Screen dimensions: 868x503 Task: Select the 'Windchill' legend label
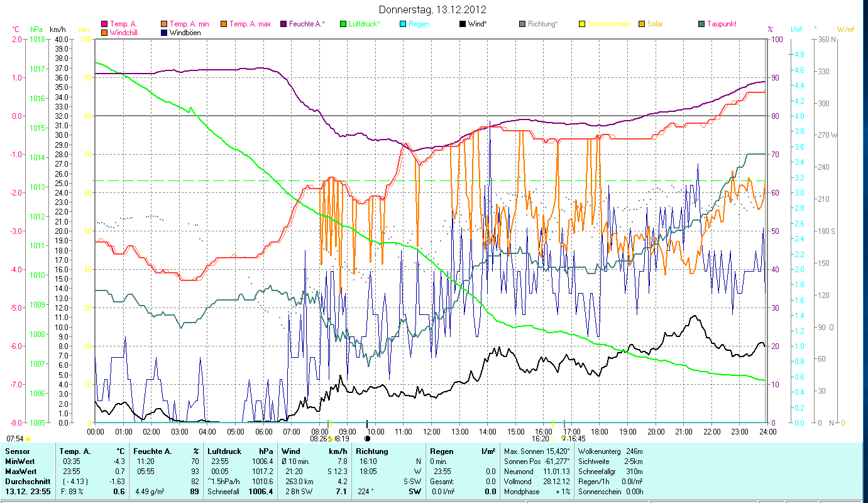tap(124, 32)
